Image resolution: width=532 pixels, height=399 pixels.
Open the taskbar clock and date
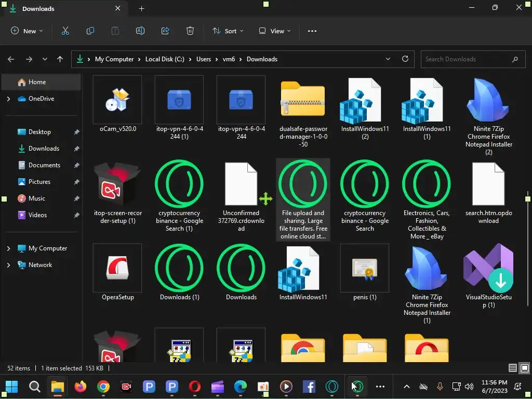pyautogui.click(x=495, y=387)
